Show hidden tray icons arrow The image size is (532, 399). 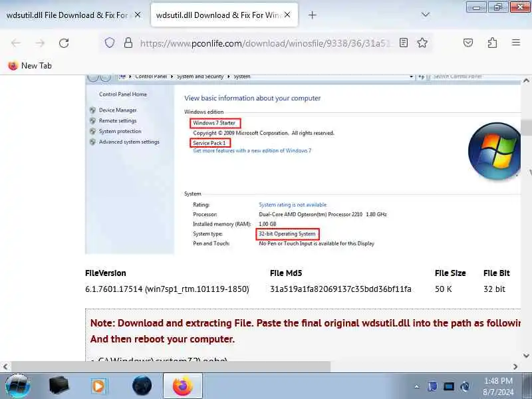pos(417,386)
